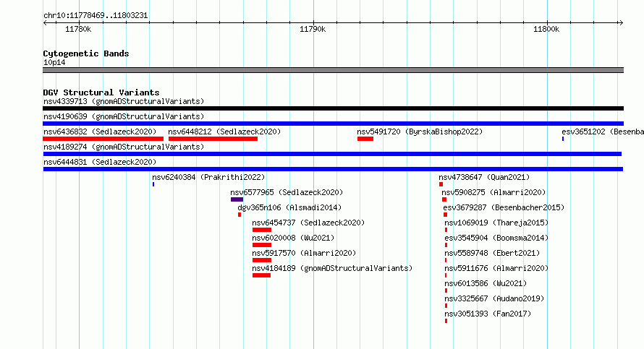
Task: Click the blue nsv4189274 variant bar
Action: click(332, 154)
